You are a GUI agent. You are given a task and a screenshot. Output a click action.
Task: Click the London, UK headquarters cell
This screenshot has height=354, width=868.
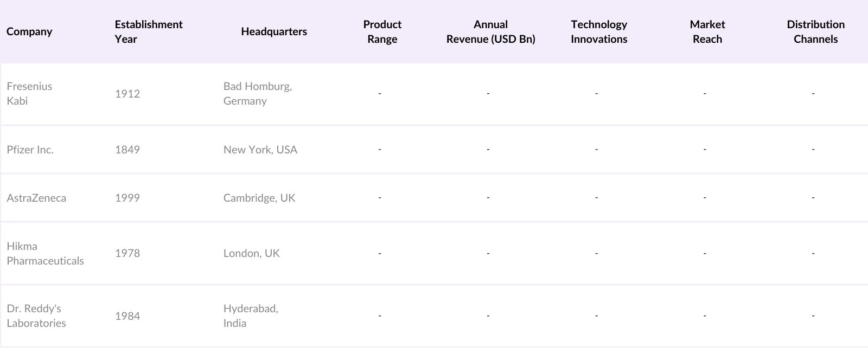click(252, 253)
